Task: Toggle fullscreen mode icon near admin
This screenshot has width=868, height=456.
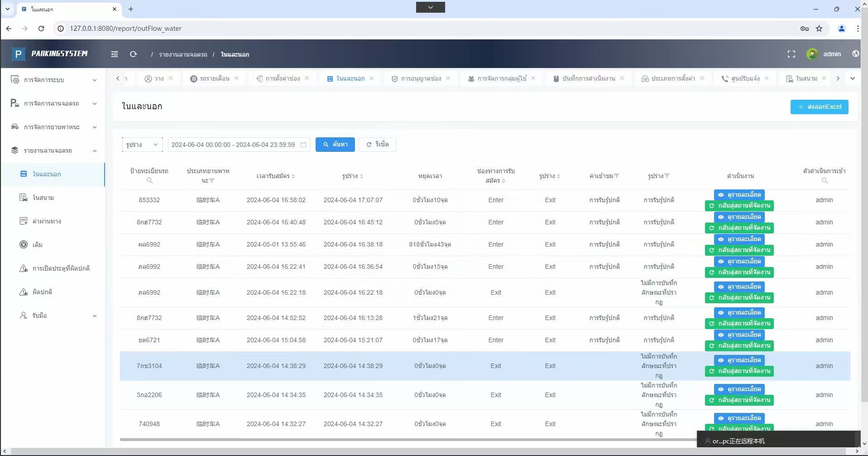Action: [x=791, y=54]
